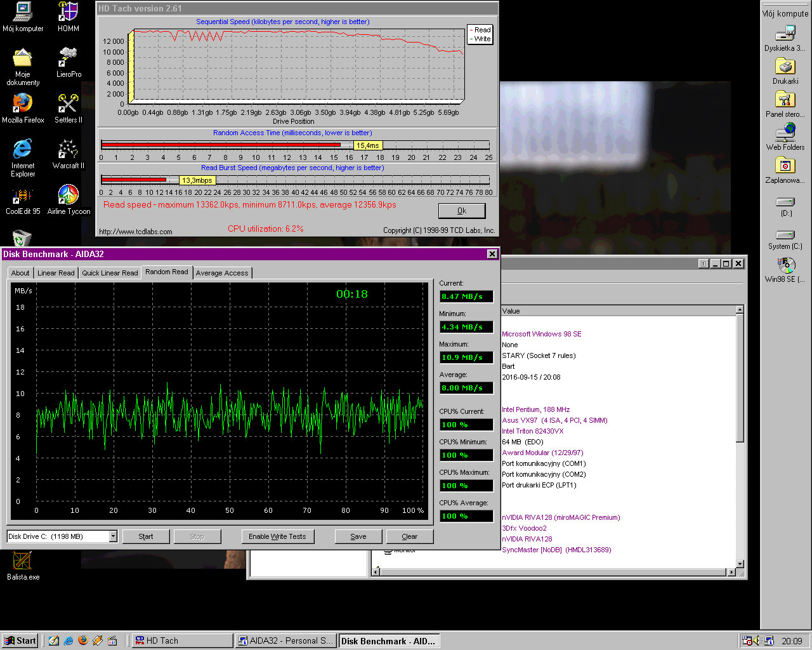Image resolution: width=812 pixels, height=650 pixels.
Task: Click the Current 8.47 MB/s readout
Action: point(466,296)
